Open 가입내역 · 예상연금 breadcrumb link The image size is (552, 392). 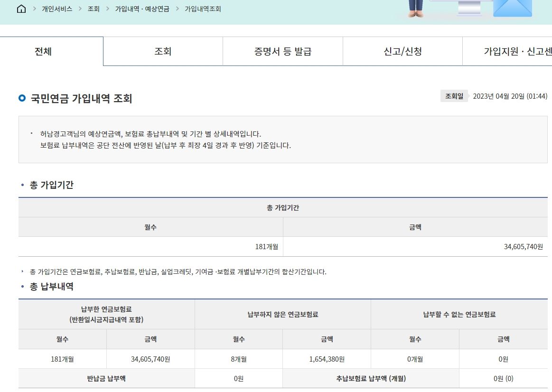142,9
